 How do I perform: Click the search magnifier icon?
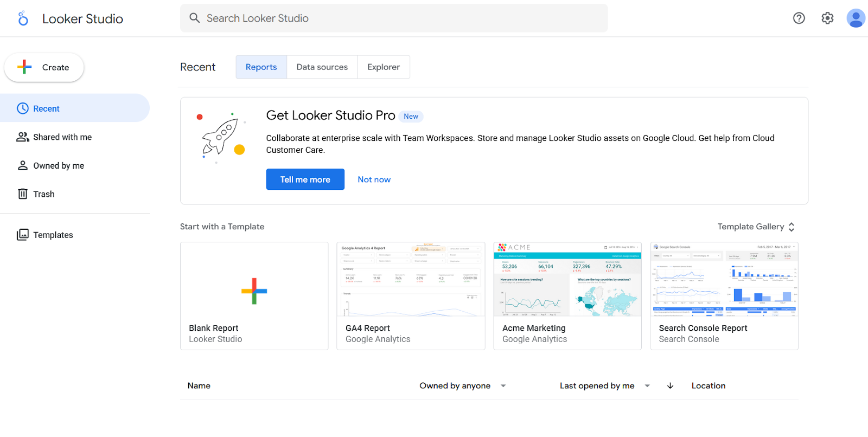click(195, 18)
